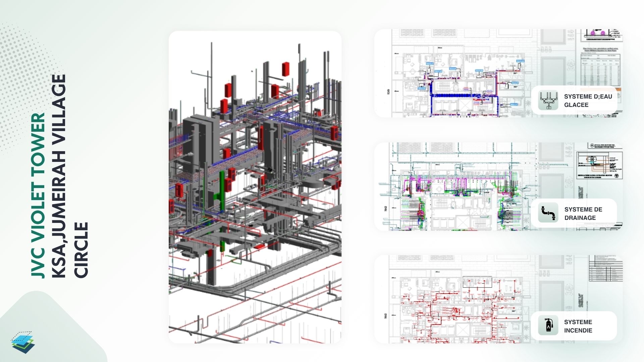Image resolution: width=644 pixels, height=362 pixels.
Task: Select the SYSTEME INCENDIE label
Action: pyautogui.click(x=578, y=326)
